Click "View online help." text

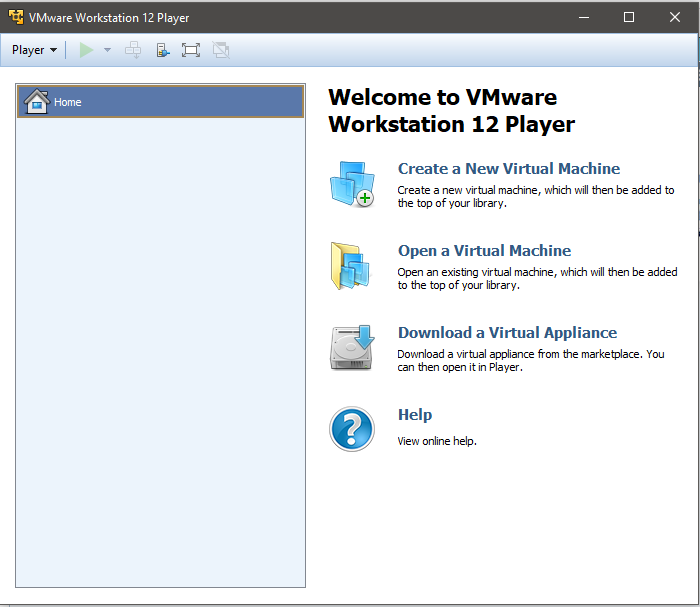(437, 441)
